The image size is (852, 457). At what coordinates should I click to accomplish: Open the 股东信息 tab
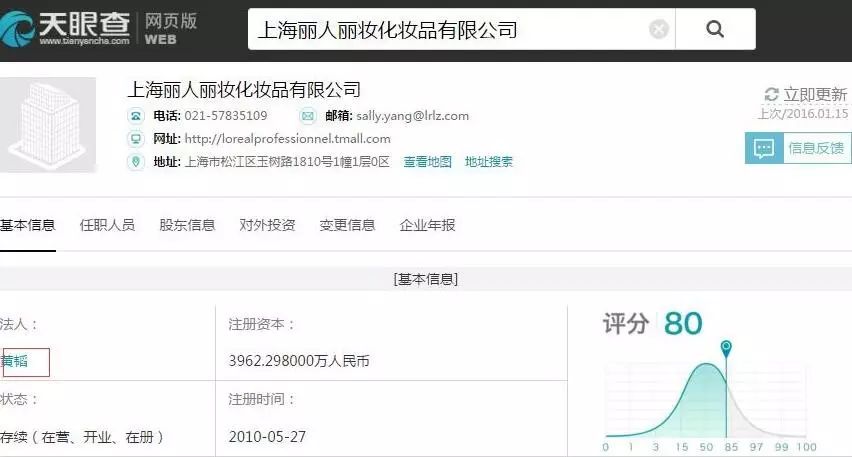click(x=187, y=225)
